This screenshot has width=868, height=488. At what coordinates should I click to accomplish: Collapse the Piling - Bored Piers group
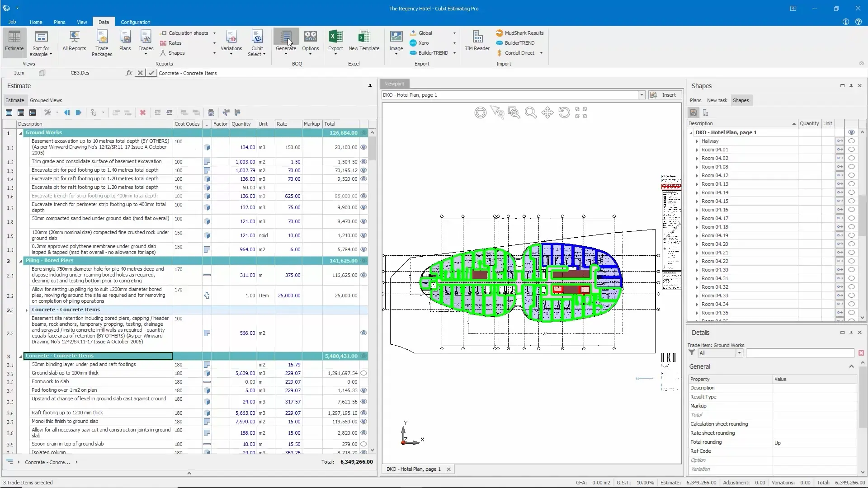[x=20, y=261]
